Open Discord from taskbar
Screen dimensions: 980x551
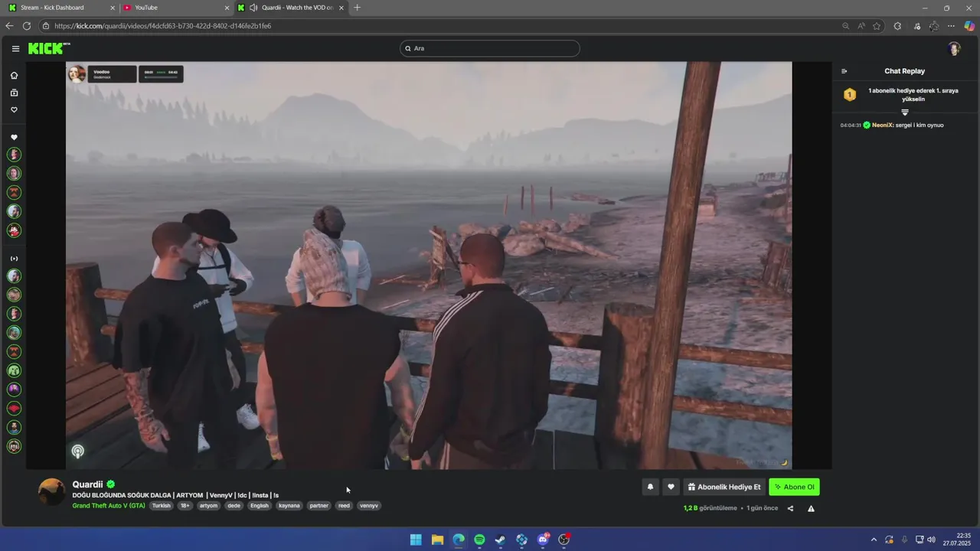click(543, 540)
